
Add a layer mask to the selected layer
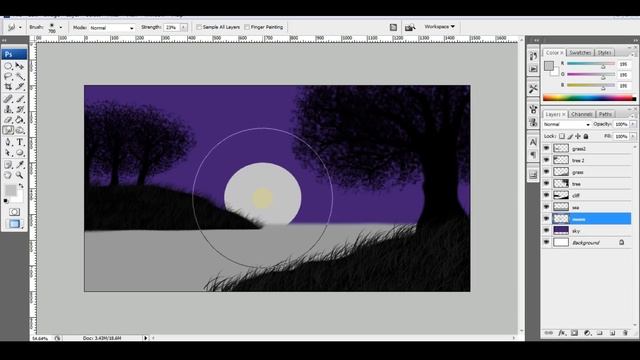point(574,333)
